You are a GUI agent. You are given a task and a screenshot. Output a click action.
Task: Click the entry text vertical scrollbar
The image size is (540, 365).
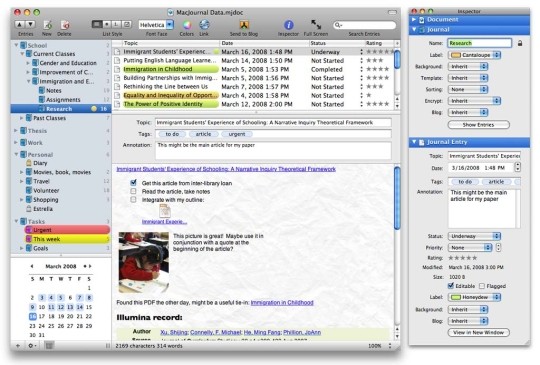pos(397,198)
